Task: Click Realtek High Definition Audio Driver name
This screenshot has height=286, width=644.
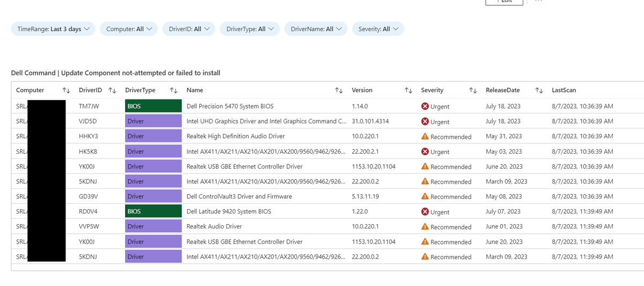Action: 236,137
